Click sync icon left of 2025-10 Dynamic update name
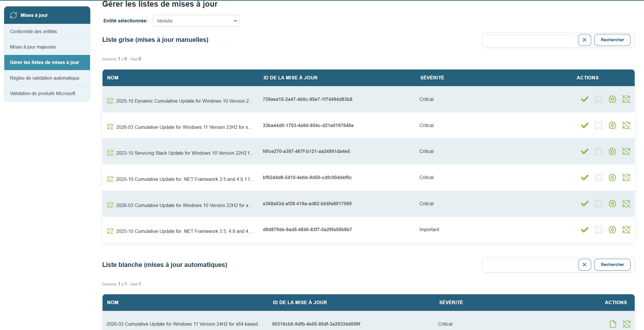Viewport: 644px width, 330px height. tap(110, 101)
